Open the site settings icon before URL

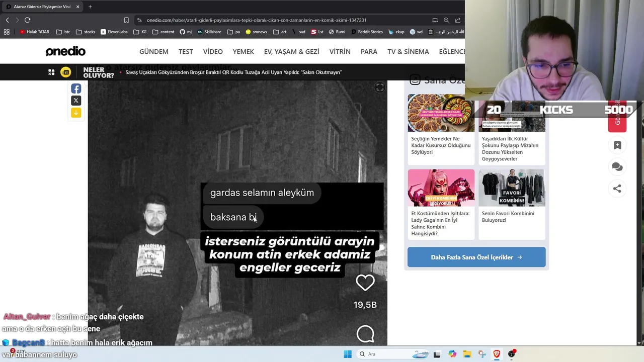click(x=139, y=20)
